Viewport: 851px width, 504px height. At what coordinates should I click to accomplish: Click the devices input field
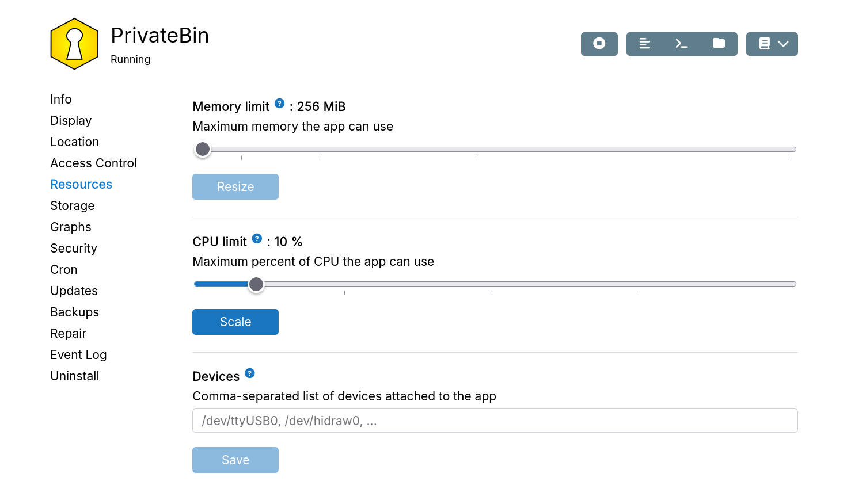point(494,421)
